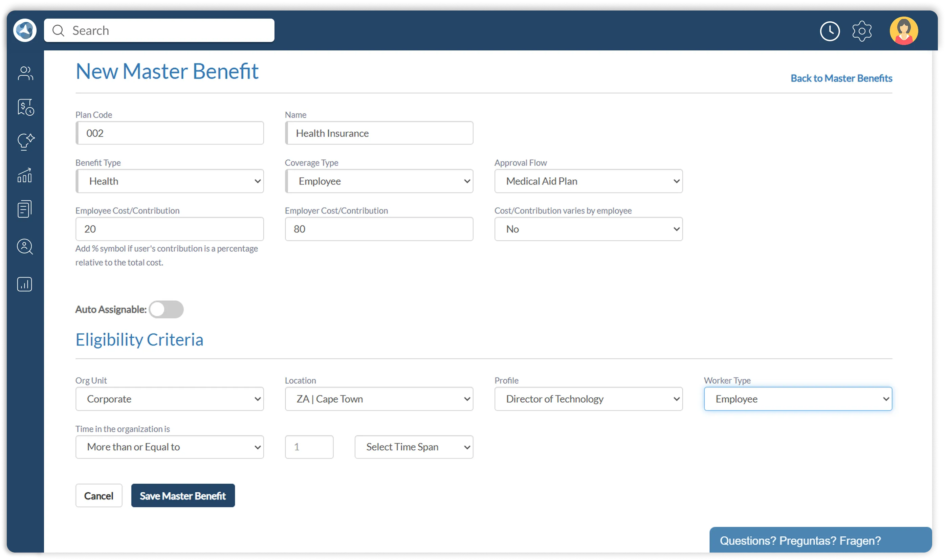946x560 pixels.
Task: Open the Approval Flow dropdown
Action: tap(588, 181)
